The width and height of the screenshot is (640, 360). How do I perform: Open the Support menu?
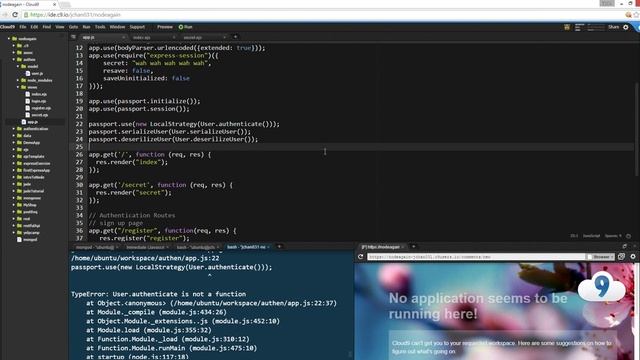coord(137,27)
